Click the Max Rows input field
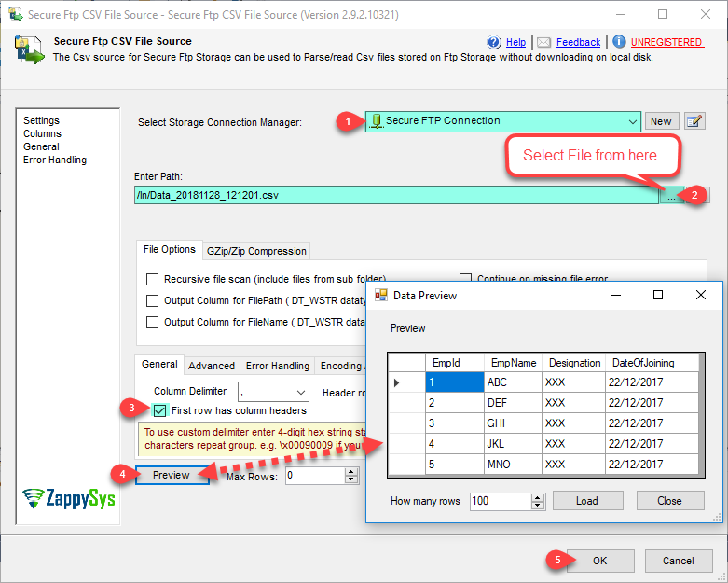The height and width of the screenshot is (583, 728). coord(315,475)
